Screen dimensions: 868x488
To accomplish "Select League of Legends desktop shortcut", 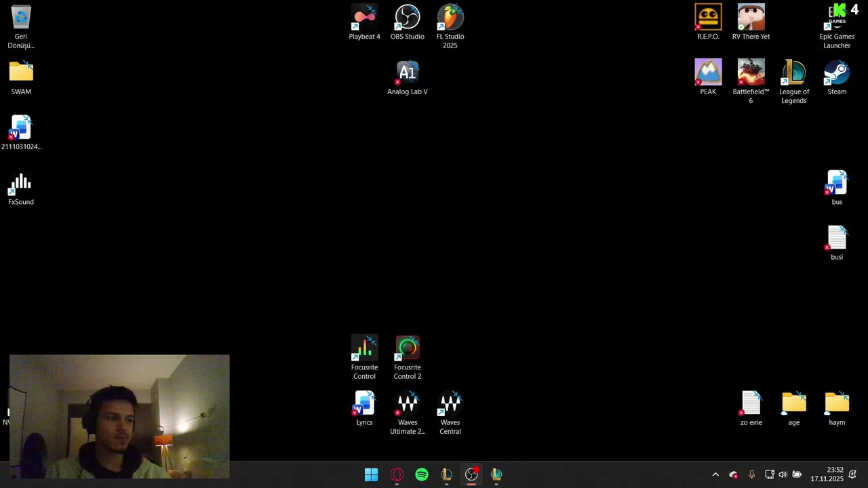I will 794,81.
